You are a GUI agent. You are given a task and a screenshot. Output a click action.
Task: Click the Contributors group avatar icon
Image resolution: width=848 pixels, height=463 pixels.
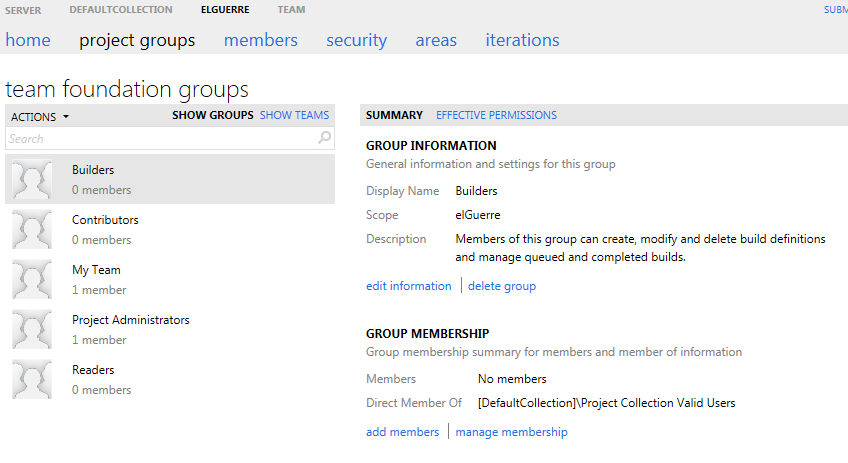(31, 230)
